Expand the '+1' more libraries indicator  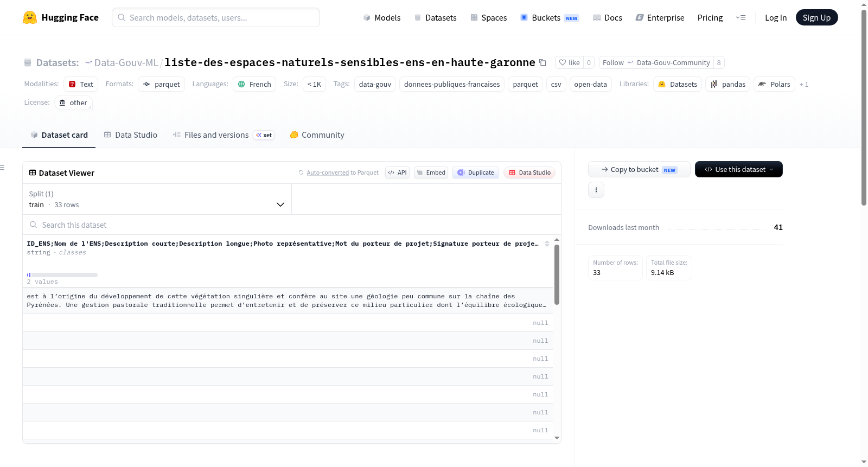(804, 84)
